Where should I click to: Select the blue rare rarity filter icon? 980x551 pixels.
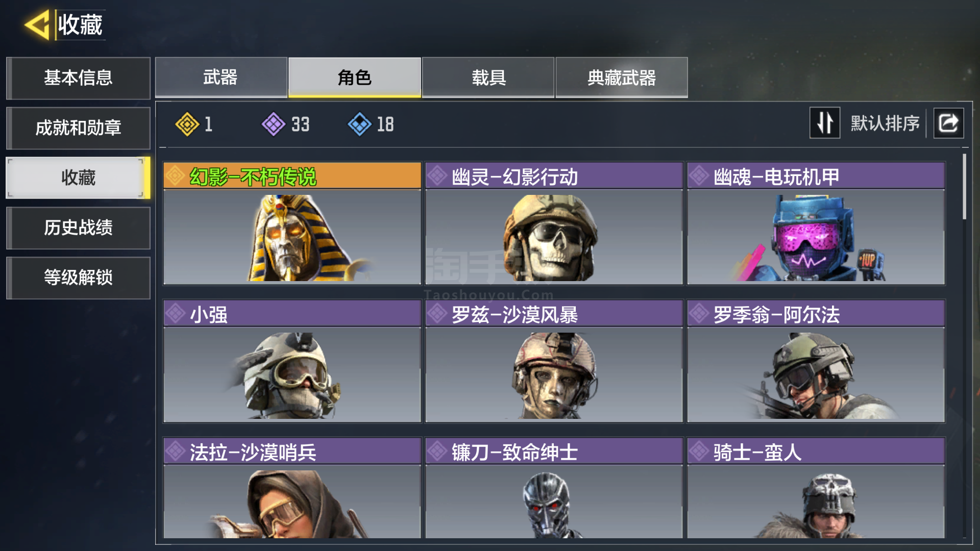(x=359, y=124)
